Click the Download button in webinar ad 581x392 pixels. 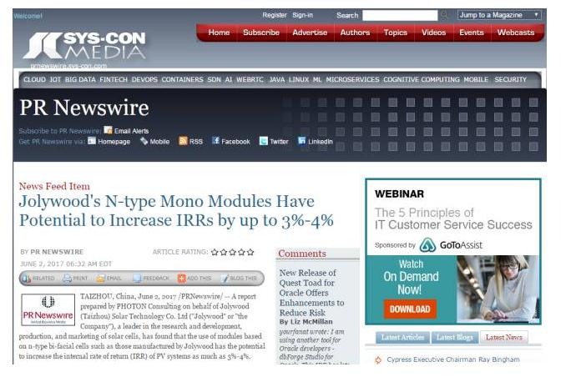coord(410,309)
